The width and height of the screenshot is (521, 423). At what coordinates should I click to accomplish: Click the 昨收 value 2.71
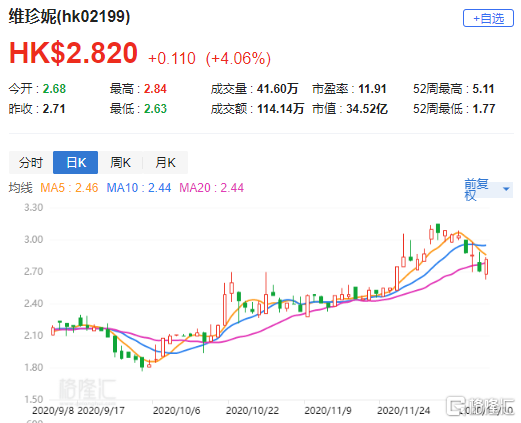tap(54, 109)
